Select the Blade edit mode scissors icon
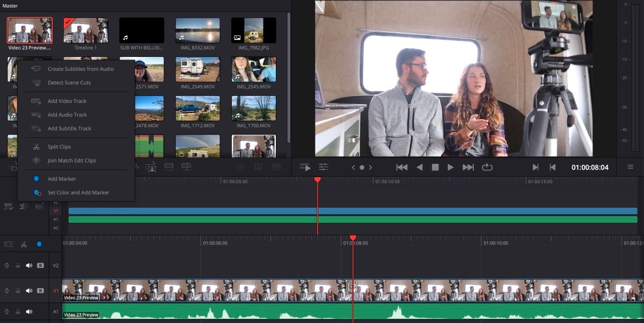Viewport: 644px width, 323px height. tap(24, 244)
